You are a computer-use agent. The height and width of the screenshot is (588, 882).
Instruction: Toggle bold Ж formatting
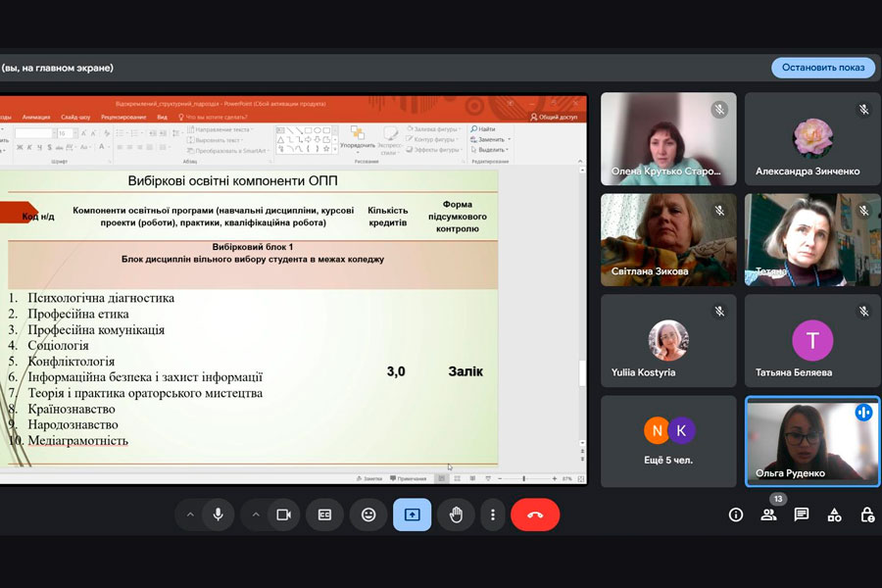click(x=20, y=147)
